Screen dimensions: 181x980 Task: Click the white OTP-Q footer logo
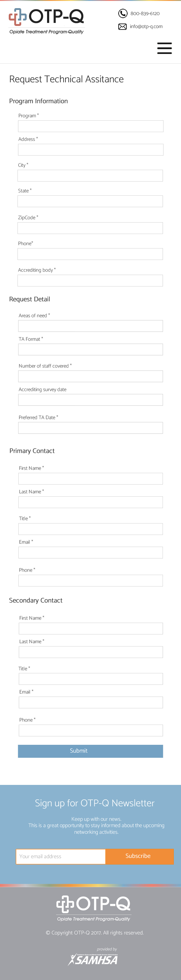tap(94, 908)
